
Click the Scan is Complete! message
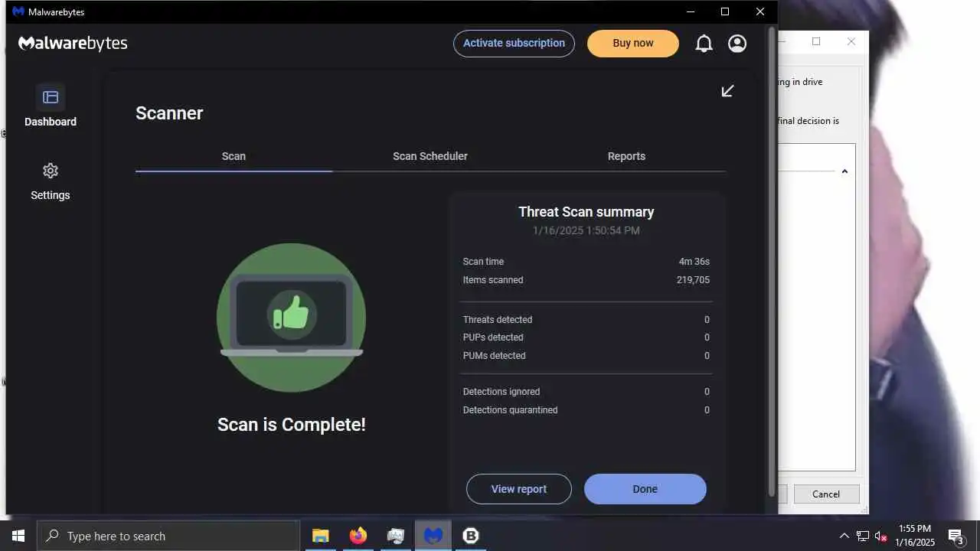pos(292,425)
